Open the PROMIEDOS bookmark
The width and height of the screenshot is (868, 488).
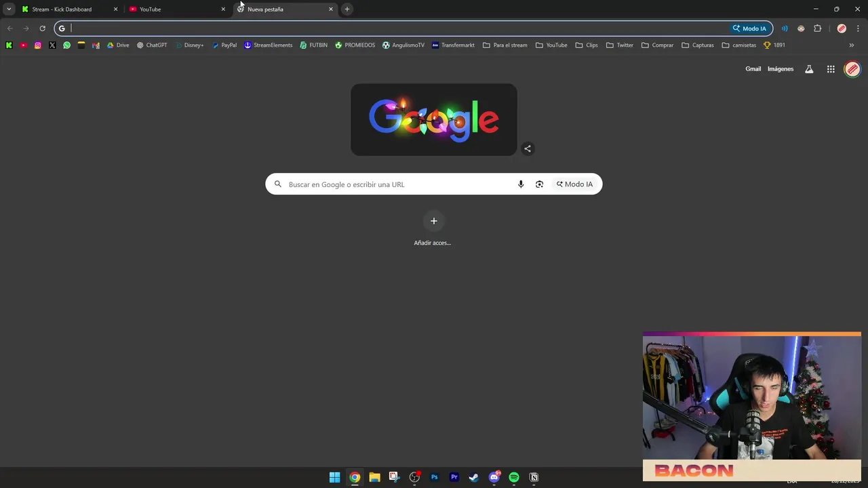tap(355, 45)
